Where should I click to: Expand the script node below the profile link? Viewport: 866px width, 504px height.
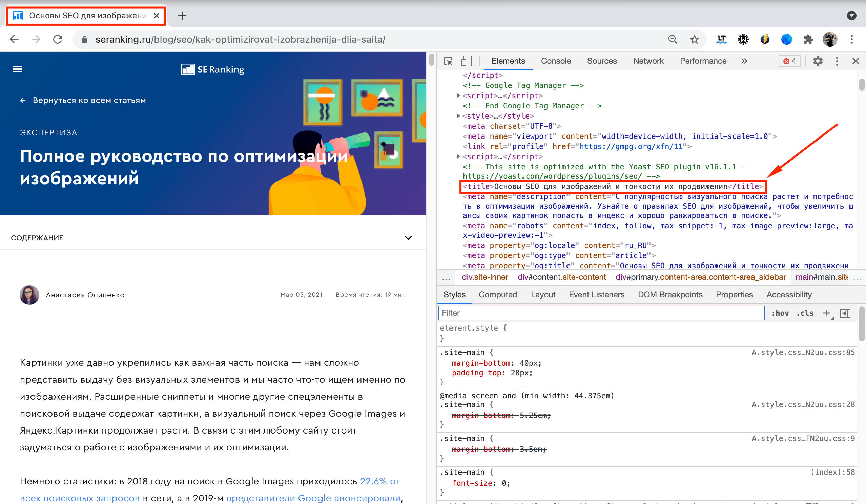458,156
